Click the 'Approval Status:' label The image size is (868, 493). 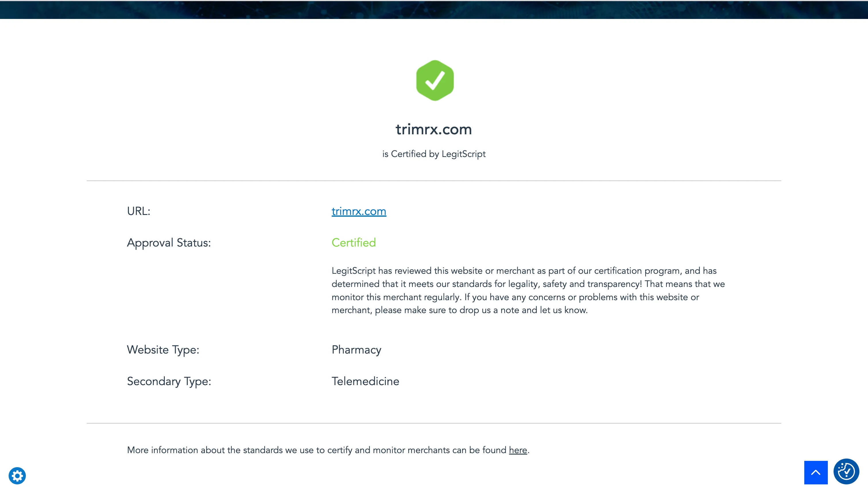click(x=169, y=243)
